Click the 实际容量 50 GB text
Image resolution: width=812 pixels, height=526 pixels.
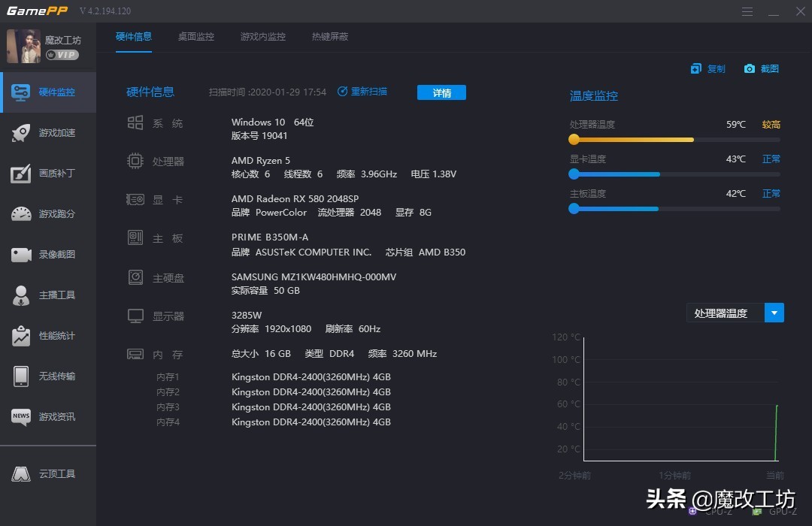(x=265, y=291)
